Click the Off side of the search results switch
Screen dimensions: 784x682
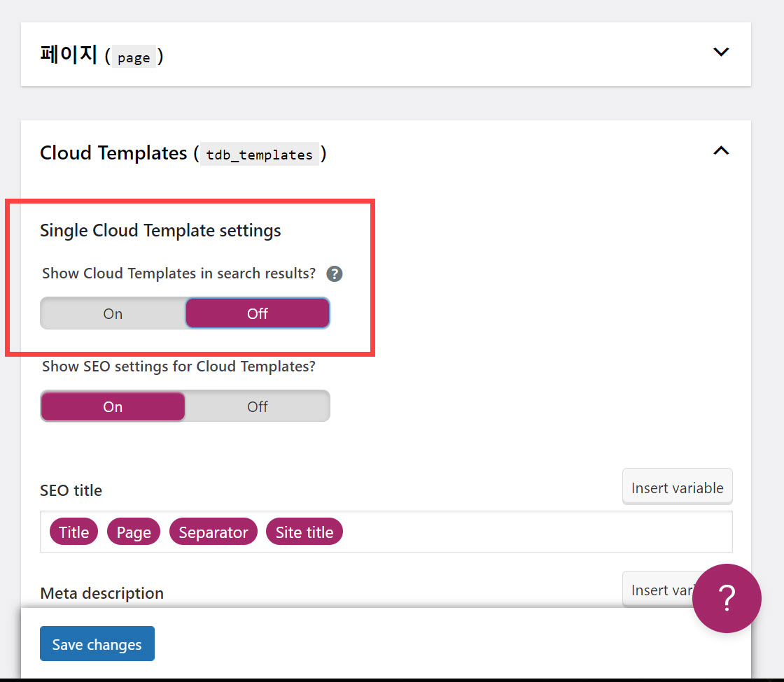coord(257,313)
